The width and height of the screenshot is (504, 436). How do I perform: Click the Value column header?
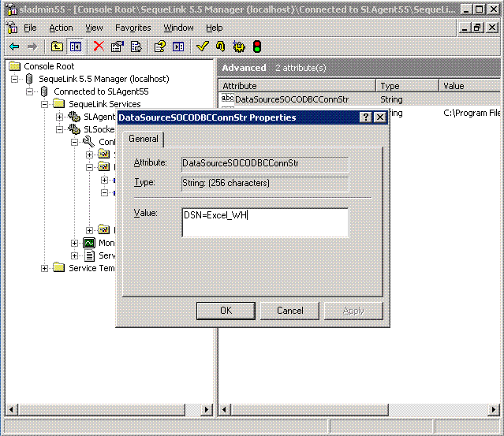coord(469,86)
